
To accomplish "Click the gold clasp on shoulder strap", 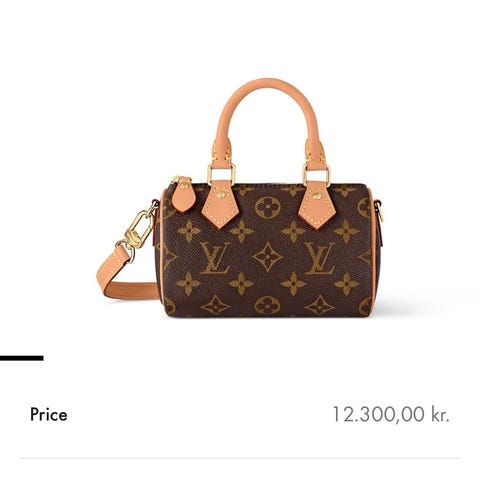I will coord(137,231).
